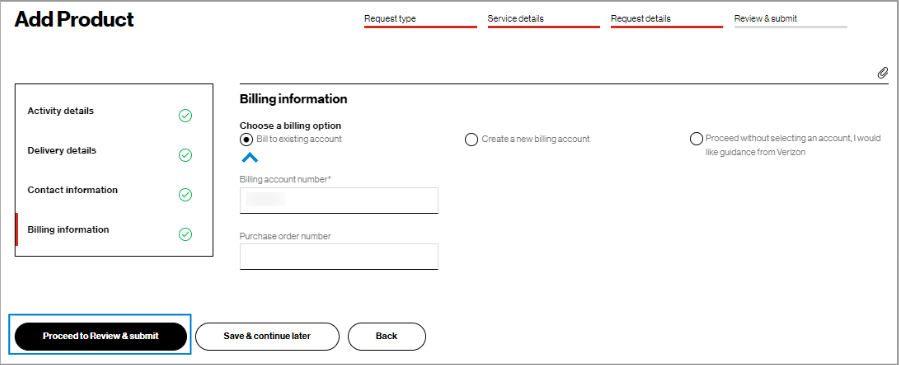Click the green checkmark beside Activity details
899x365 pixels.
pyautogui.click(x=185, y=116)
